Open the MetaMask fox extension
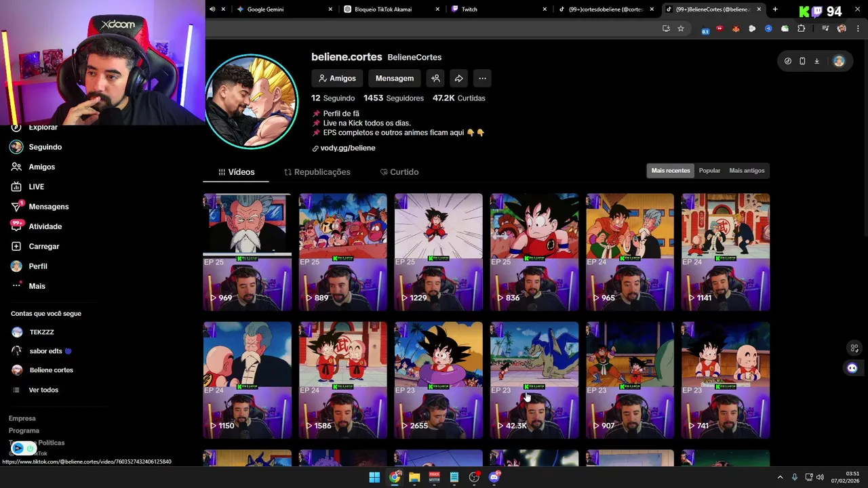The image size is (868, 488). click(736, 28)
